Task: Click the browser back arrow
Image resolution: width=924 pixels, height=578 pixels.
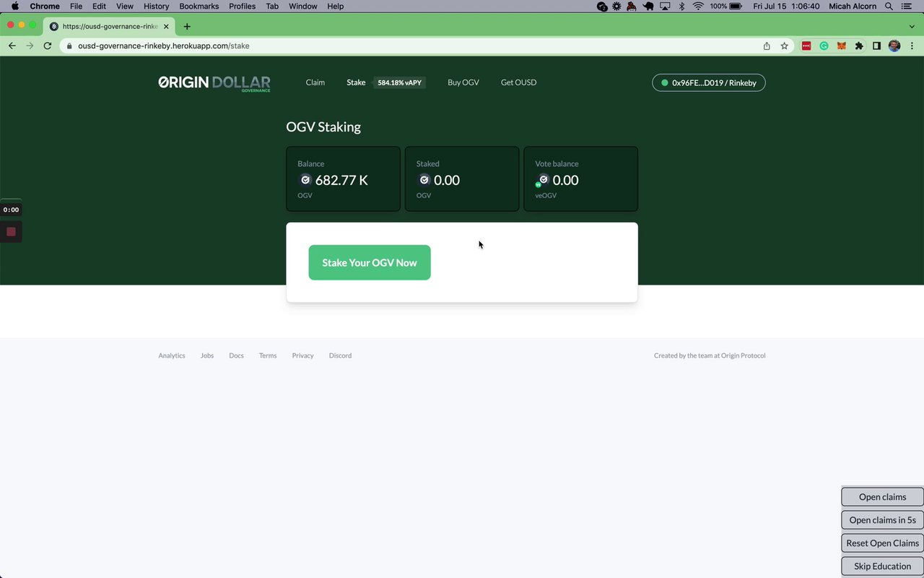Action: click(x=12, y=46)
